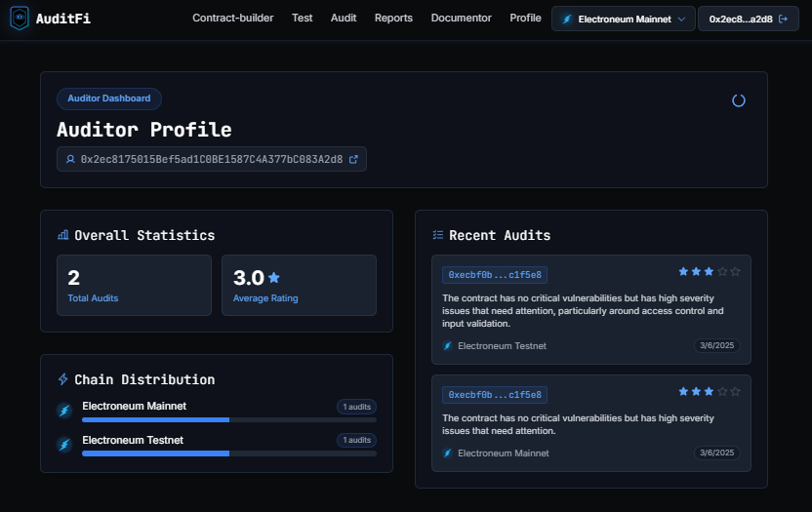Expand the Electroneum Mainnet network dropdown

pos(623,19)
